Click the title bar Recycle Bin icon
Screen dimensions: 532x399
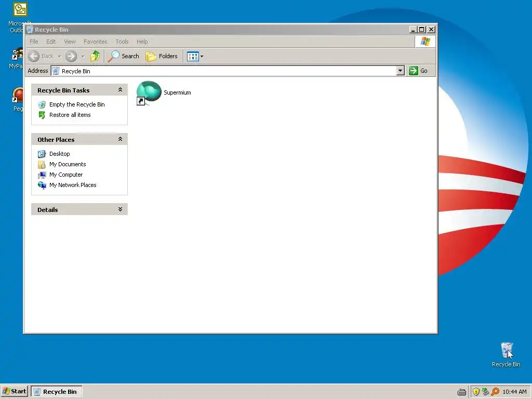click(x=30, y=30)
